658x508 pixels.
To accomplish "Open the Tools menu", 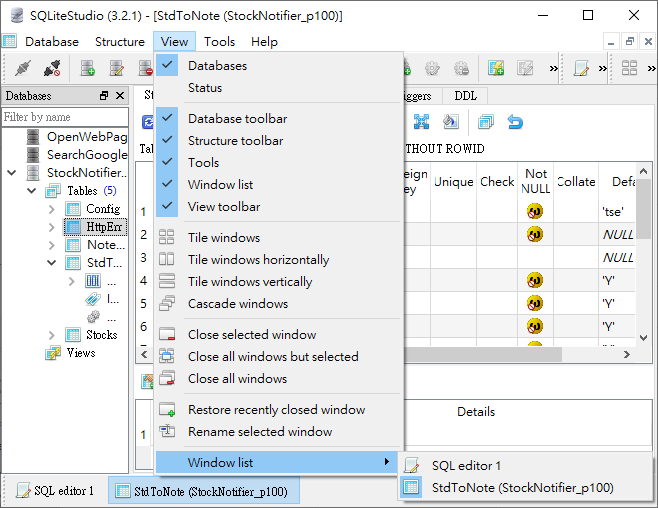I will [x=219, y=42].
